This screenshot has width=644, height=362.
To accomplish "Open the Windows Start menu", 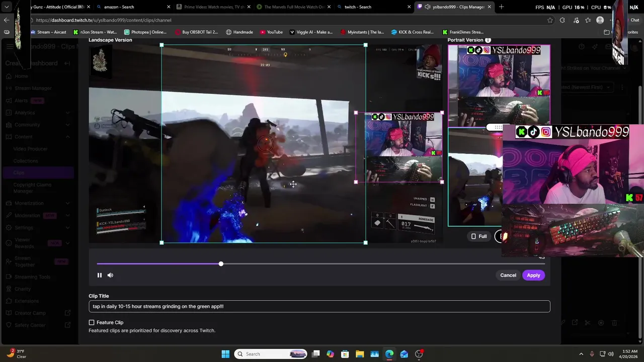I will pos(225,354).
